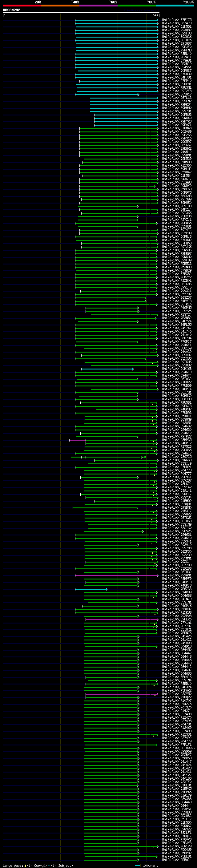Viewport: 197px width, 868px height.
Task: Select the UniRef100_C0PRU3 label
Action: [176, 115]
